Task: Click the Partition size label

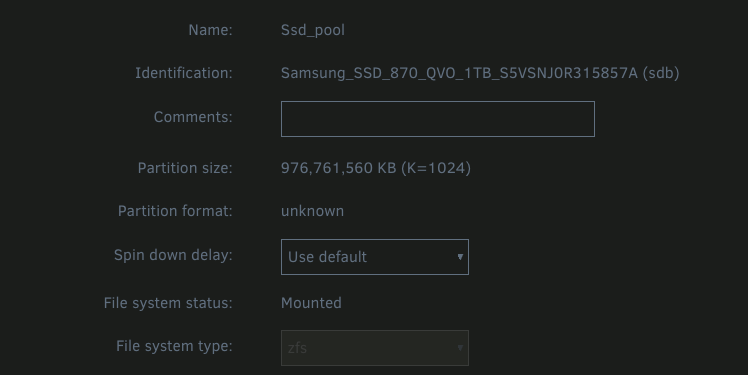Action: 185,168
